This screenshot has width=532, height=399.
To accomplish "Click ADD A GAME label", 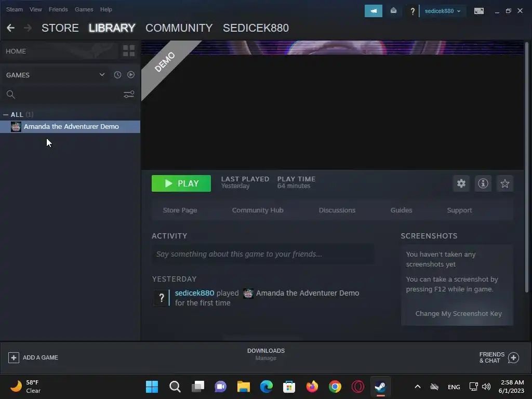I will click(x=41, y=357).
